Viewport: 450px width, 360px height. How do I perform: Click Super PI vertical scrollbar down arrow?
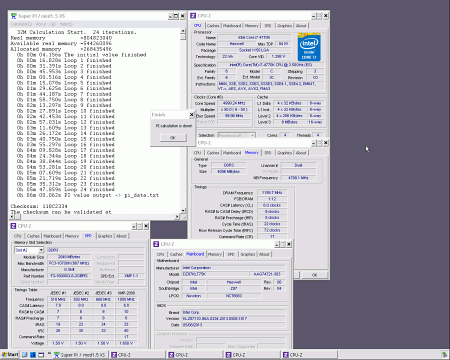pyautogui.click(x=183, y=210)
